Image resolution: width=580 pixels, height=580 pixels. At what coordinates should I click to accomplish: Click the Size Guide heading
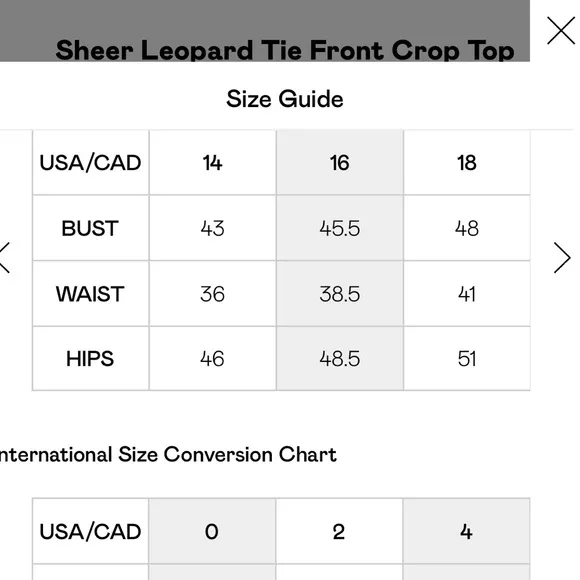click(285, 99)
